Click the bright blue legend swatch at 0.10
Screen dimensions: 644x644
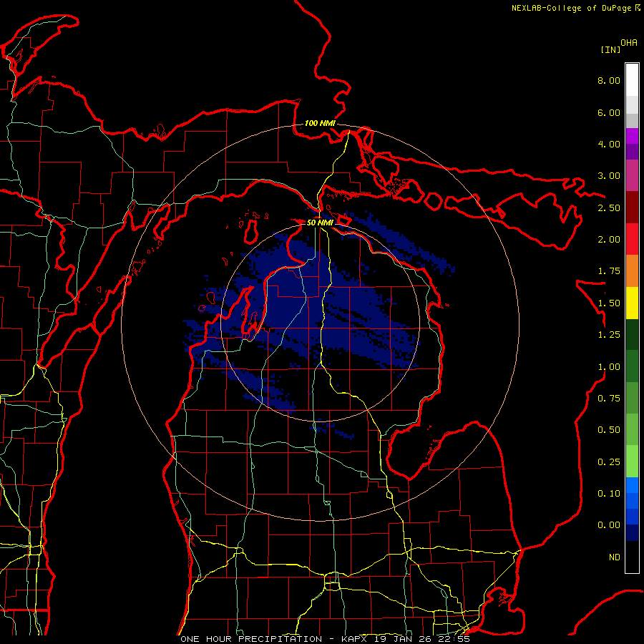tap(632, 485)
